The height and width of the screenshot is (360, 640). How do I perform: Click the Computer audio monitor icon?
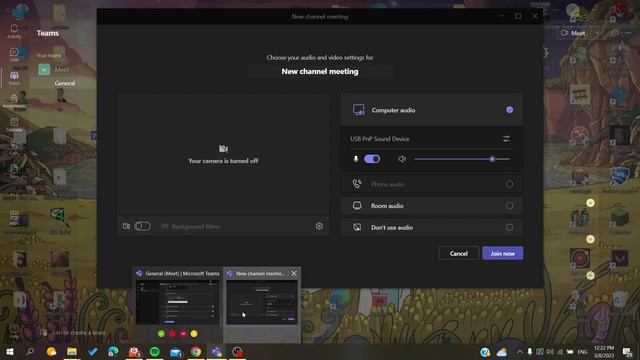point(358,110)
